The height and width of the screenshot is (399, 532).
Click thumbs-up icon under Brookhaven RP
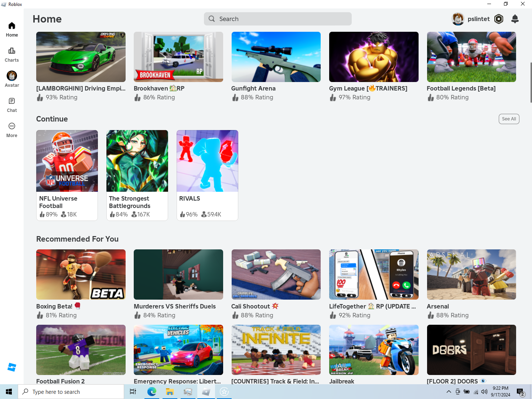tap(137, 98)
